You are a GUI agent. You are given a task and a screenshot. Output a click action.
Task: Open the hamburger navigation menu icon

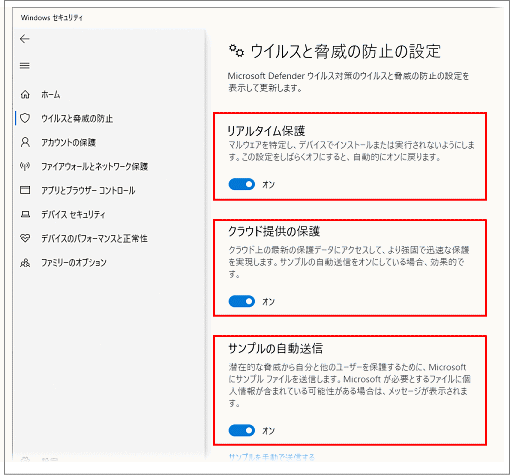click(x=25, y=66)
